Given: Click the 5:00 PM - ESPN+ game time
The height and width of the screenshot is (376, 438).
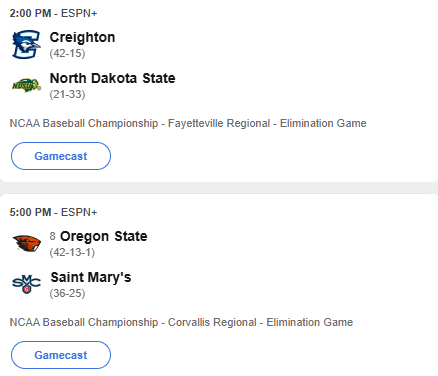Looking at the screenshot, I should point(53,212).
